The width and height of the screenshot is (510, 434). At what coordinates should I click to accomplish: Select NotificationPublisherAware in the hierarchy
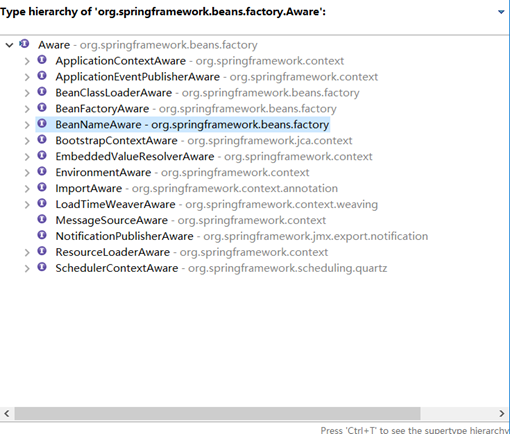point(242,236)
